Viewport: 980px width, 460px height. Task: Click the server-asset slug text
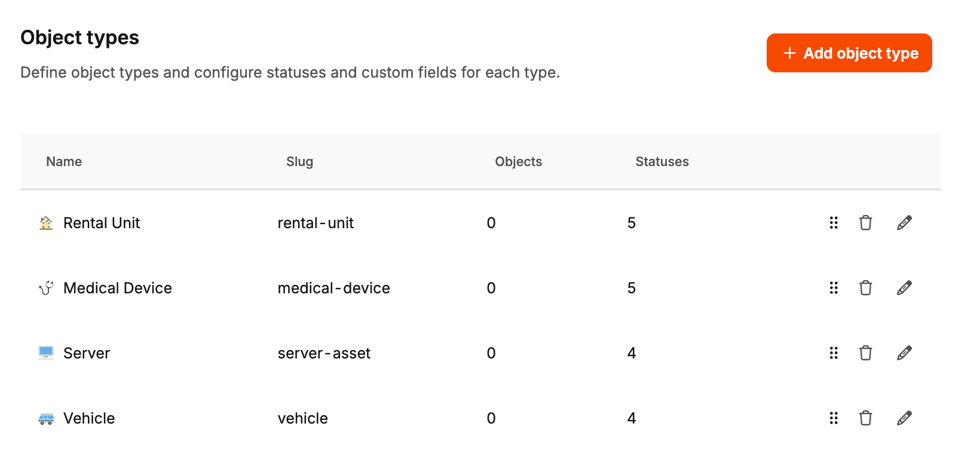[x=324, y=353]
